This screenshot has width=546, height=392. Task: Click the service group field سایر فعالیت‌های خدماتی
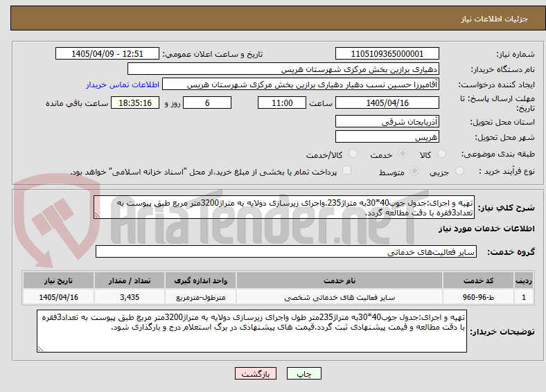(x=286, y=251)
